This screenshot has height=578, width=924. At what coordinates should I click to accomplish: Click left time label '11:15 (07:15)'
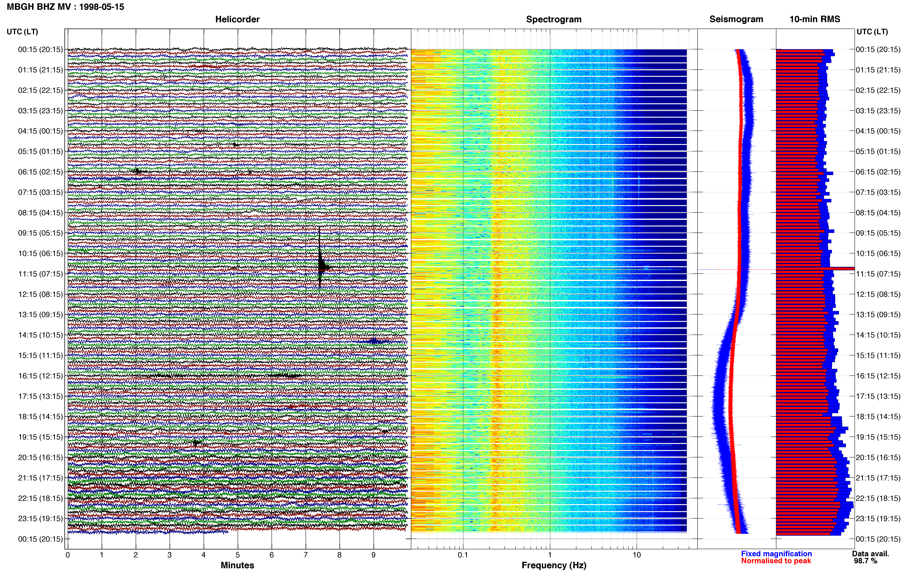pos(41,274)
